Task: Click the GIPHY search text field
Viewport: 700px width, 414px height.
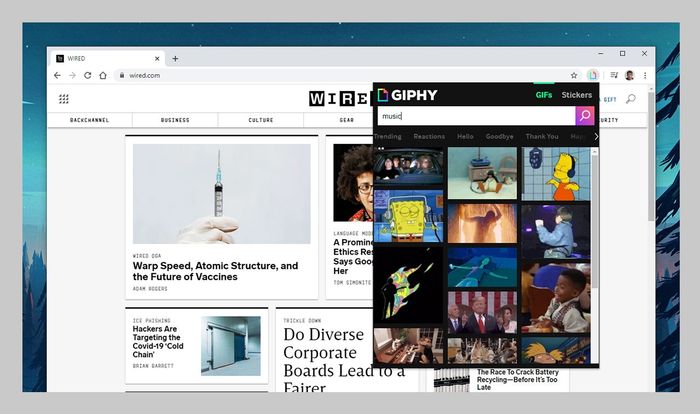Action: tap(475, 116)
